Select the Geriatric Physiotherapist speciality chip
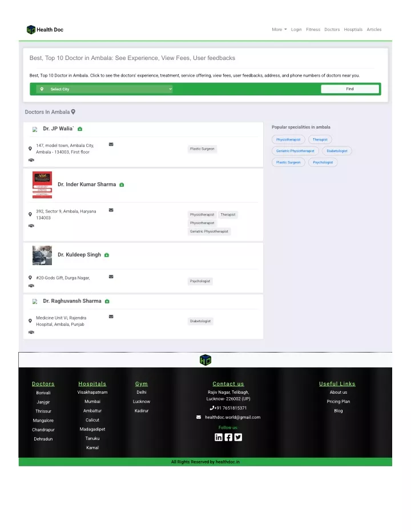411x532 pixels. click(x=295, y=151)
